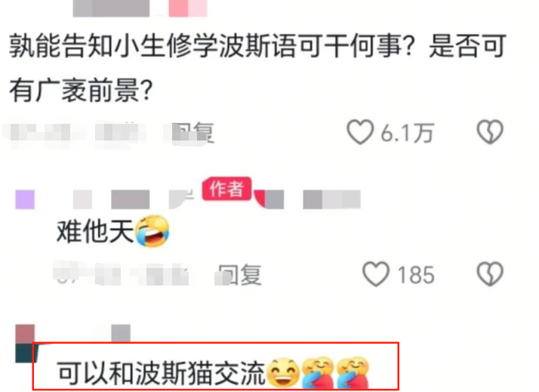Select the comment 可以和波斯猫交流

tap(162, 374)
